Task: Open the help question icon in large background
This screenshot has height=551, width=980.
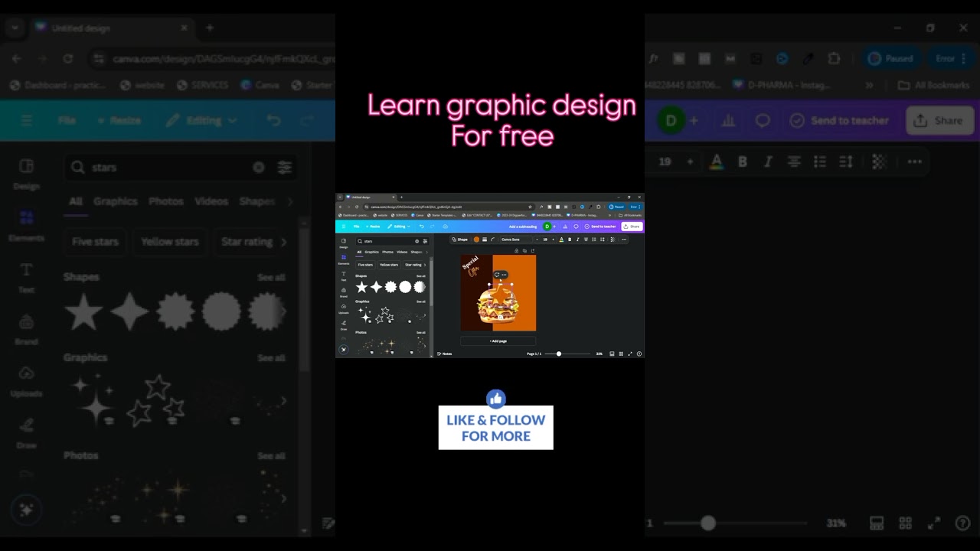Action: 963,523
